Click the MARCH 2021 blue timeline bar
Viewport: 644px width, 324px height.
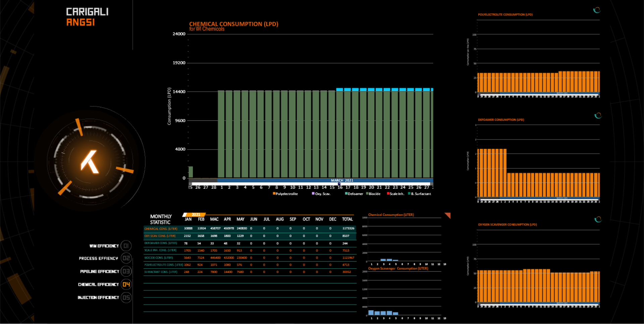[x=342, y=180]
